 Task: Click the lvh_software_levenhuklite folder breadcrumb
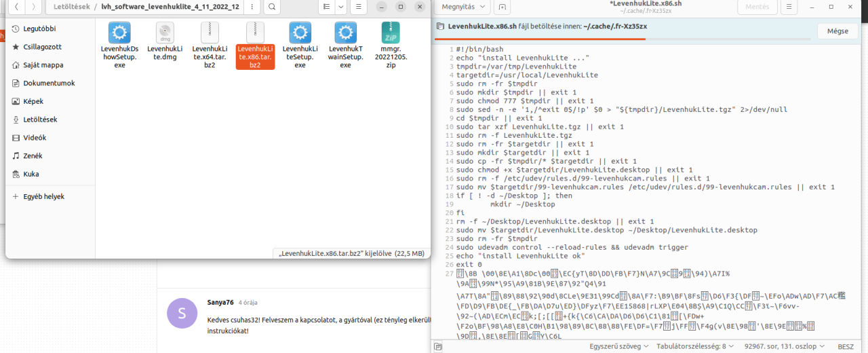(x=170, y=7)
